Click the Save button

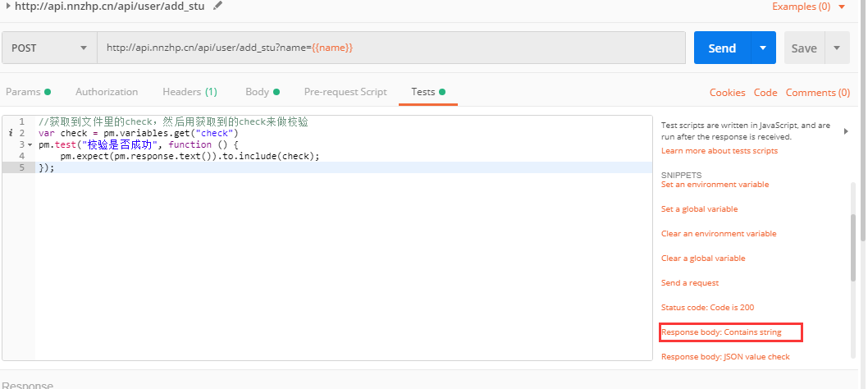tap(804, 48)
